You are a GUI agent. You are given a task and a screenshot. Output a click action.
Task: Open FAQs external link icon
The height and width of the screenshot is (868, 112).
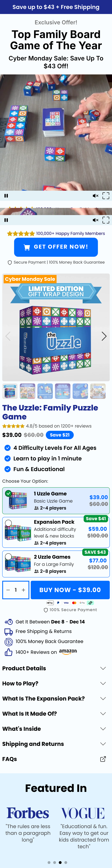click(x=103, y=759)
